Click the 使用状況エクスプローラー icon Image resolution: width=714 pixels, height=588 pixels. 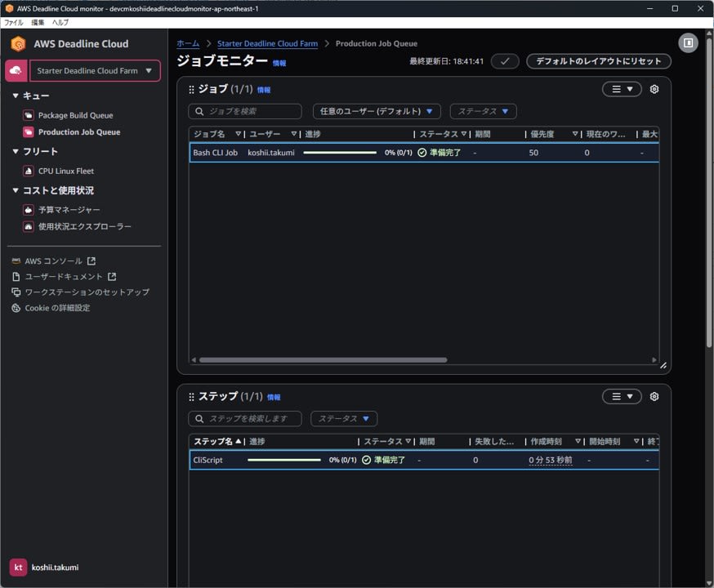(x=29, y=226)
